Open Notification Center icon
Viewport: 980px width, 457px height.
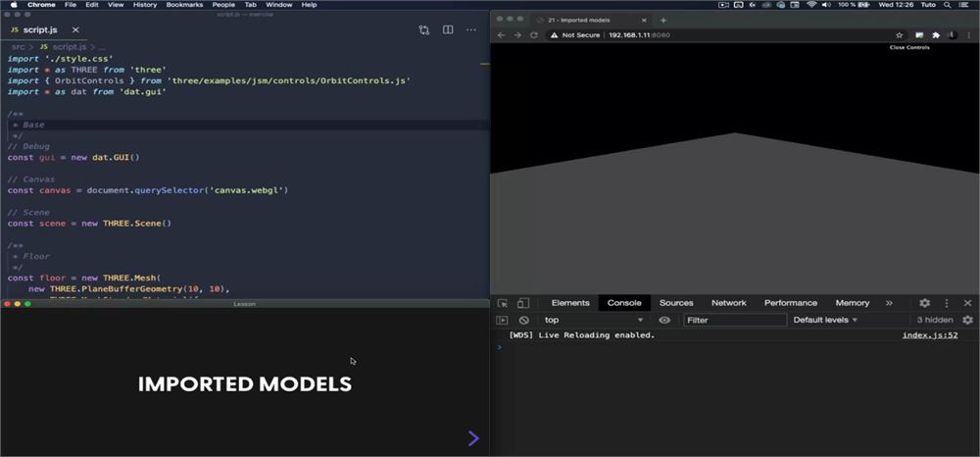[x=963, y=4]
